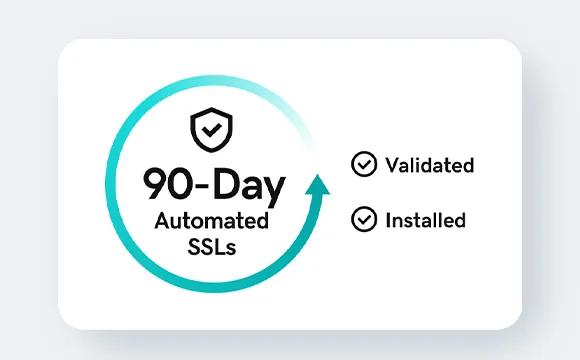The width and height of the screenshot is (580, 360).
Task: Click the ring's left-side teal arc
Action: click(x=111, y=184)
